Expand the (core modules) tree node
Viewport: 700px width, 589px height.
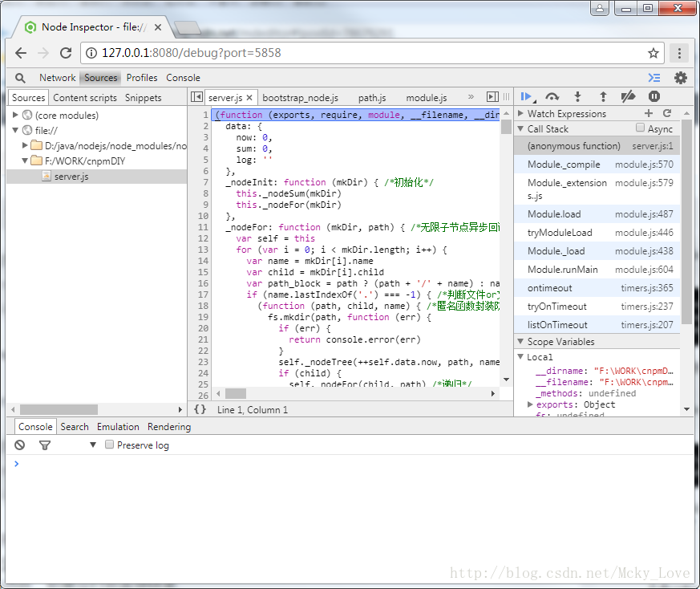click(14, 113)
